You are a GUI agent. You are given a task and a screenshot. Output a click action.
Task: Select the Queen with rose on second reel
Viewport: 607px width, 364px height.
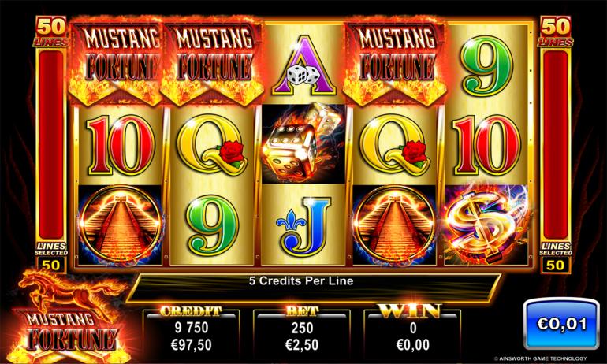[212, 144]
